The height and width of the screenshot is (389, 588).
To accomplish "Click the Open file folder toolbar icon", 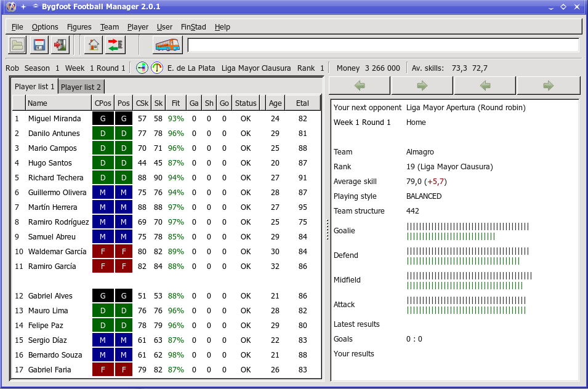I will pos(17,46).
